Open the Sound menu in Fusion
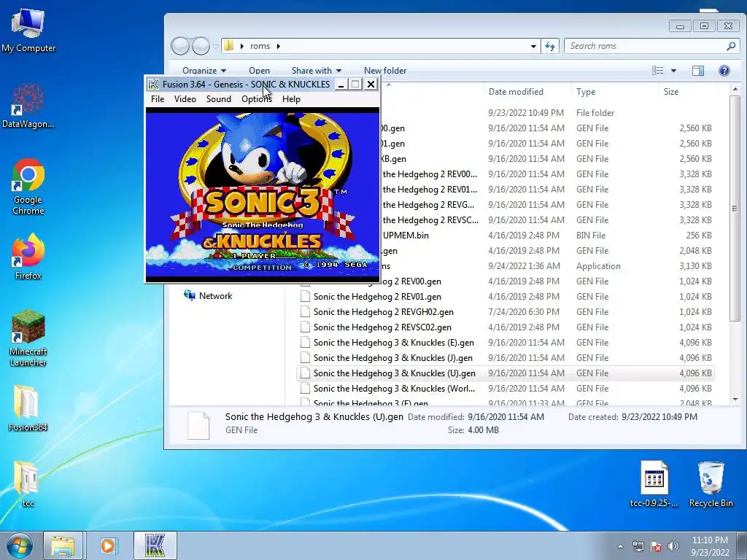The image size is (747, 560). tap(219, 99)
